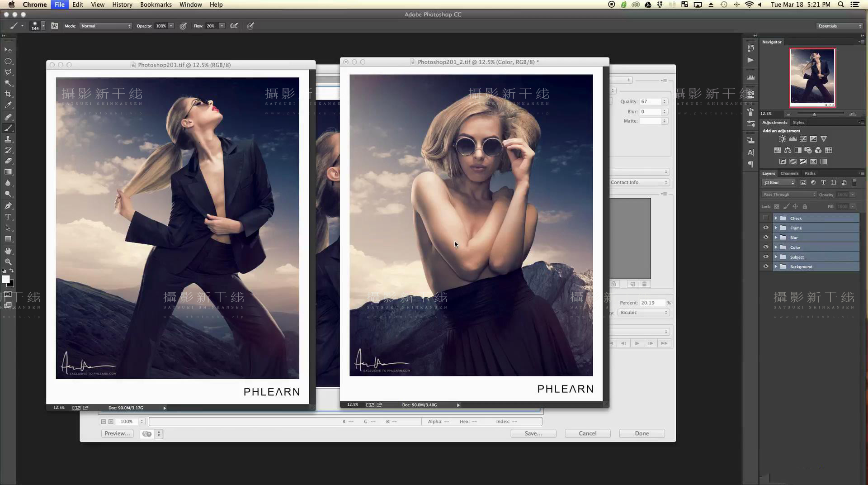Open the File menu
The width and height of the screenshot is (868, 485).
[59, 5]
